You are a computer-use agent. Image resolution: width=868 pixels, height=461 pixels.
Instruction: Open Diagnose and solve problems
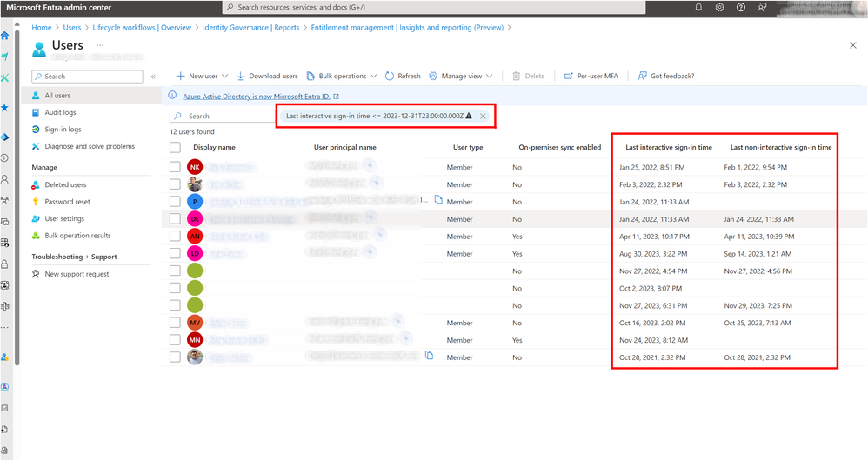click(x=90, y=146)
